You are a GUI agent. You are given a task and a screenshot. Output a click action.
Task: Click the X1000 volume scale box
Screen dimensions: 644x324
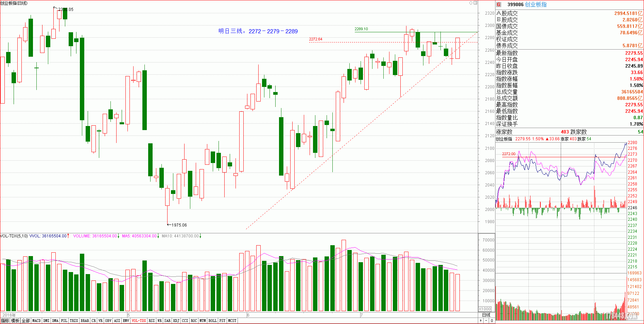(x=485, y=309)
